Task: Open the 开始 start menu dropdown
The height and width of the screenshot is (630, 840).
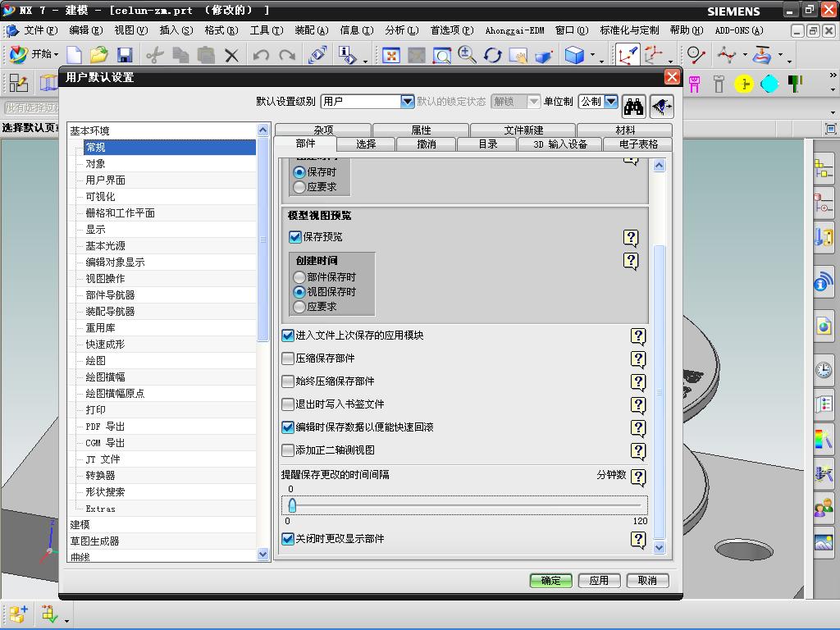Action: pyautogui.click(x=34, y=54)
